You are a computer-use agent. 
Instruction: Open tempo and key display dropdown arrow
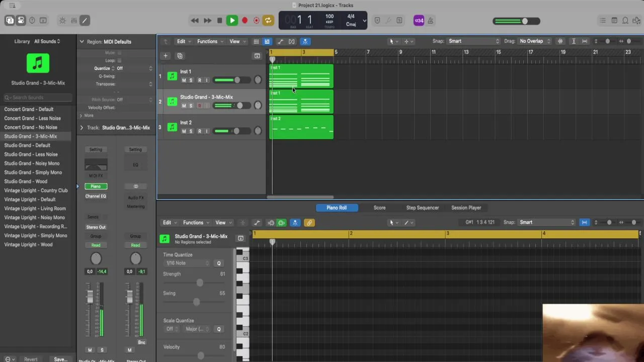[364, 21]
